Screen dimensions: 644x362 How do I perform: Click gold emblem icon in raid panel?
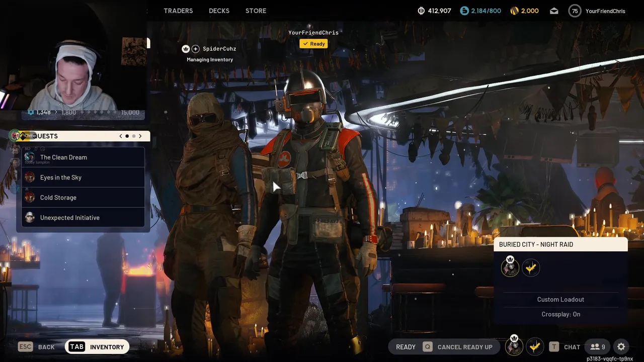point(531,267)
